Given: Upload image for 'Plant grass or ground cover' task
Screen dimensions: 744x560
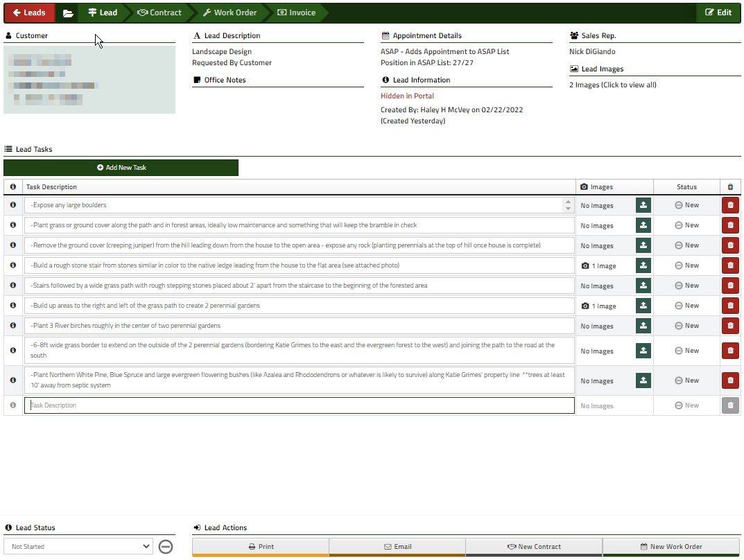Looking at the screenshot, I should coord(643,225).
